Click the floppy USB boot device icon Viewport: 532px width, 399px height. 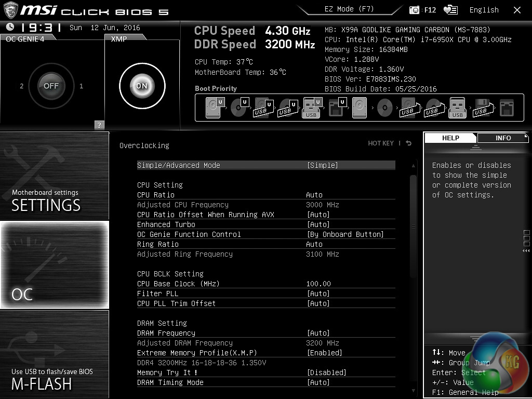(482, 108)
